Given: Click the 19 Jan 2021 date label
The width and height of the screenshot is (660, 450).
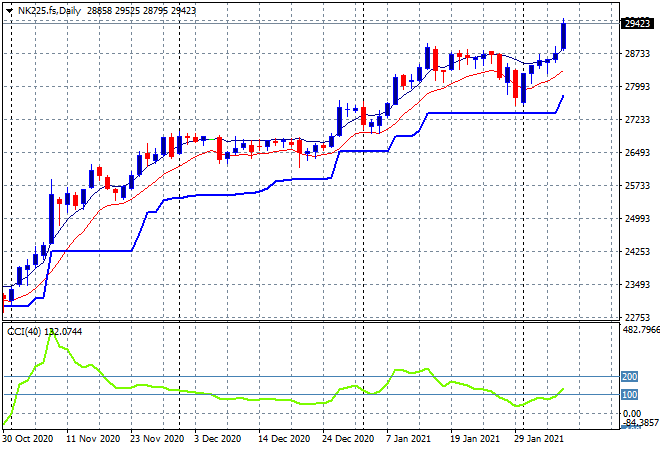Looking at the screenshot, I should (475, 439).
